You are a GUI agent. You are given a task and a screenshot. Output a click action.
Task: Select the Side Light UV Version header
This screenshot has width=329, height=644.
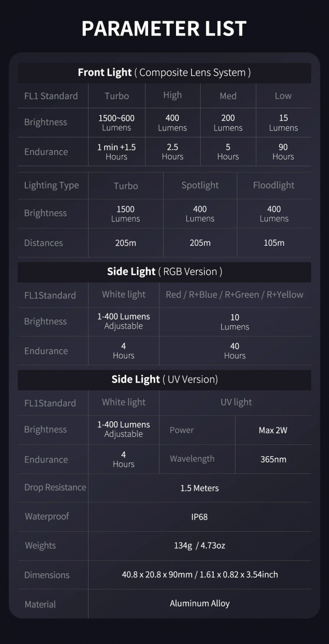click(x=164, y=379)
